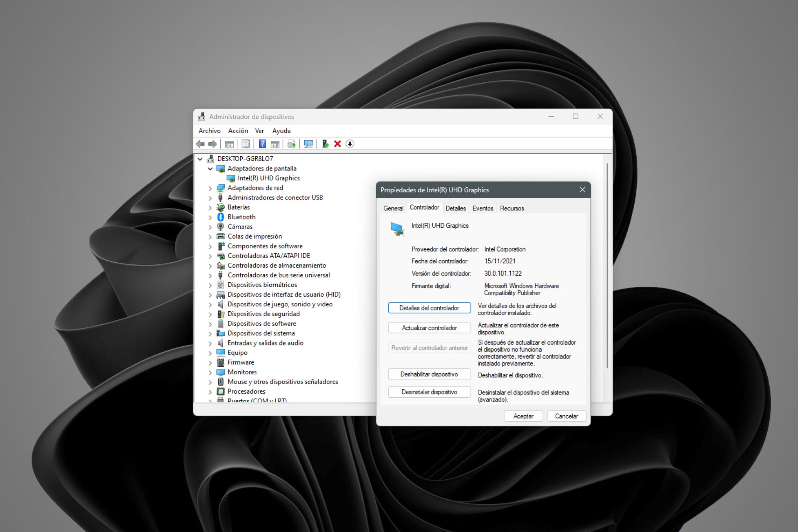This screenshot has height=532, width=798.
Task: Click the Back arrow in the toolbar
Action: (x=200, y=144)
